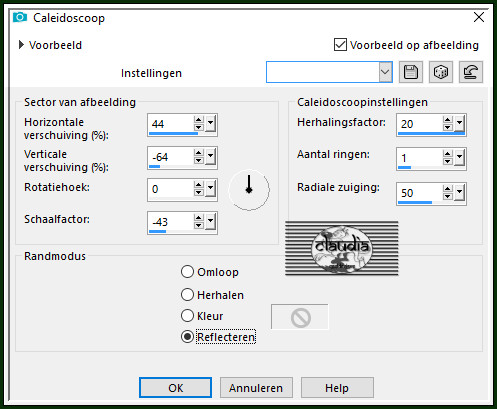The image size is (497, 409).
Task: Increase Herhalingsfactor with up arrow
Action: (448, 120)
